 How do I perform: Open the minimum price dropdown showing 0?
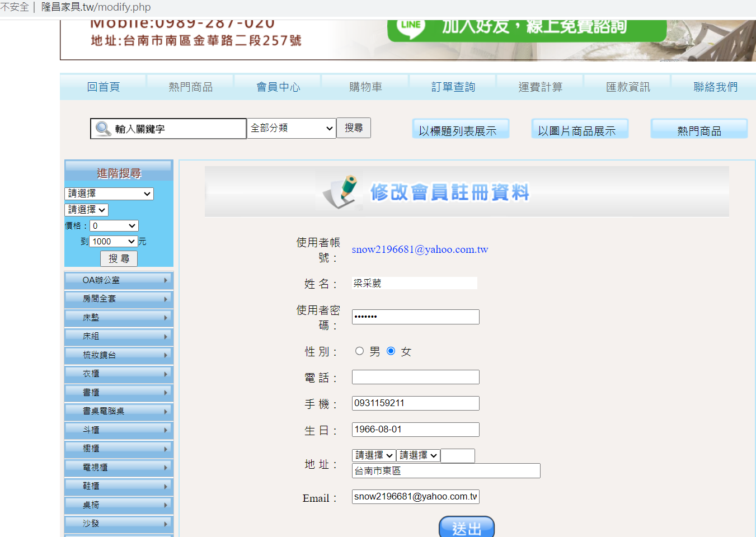(x=114, y=226)
